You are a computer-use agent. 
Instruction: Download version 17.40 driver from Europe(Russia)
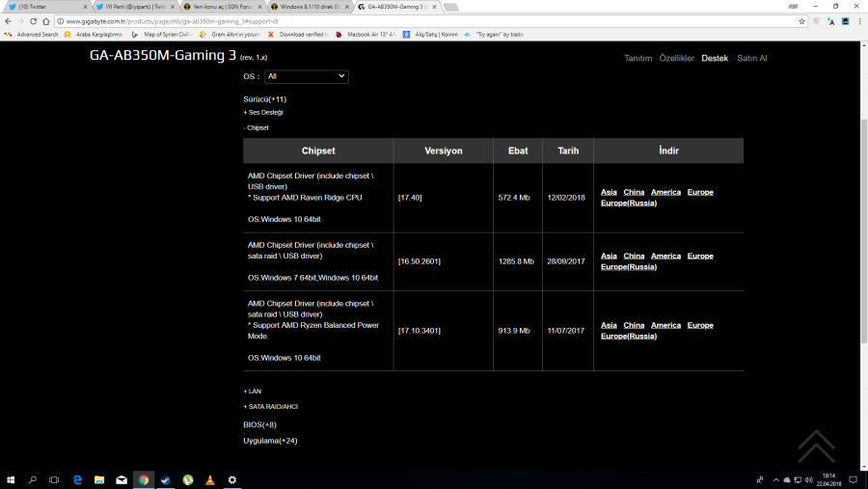point(629,204)
